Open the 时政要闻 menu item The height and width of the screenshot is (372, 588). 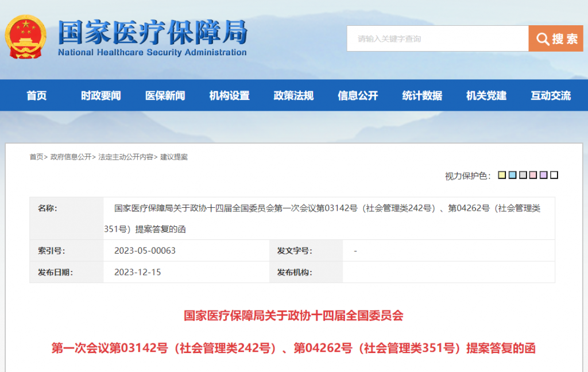[101, 96]
